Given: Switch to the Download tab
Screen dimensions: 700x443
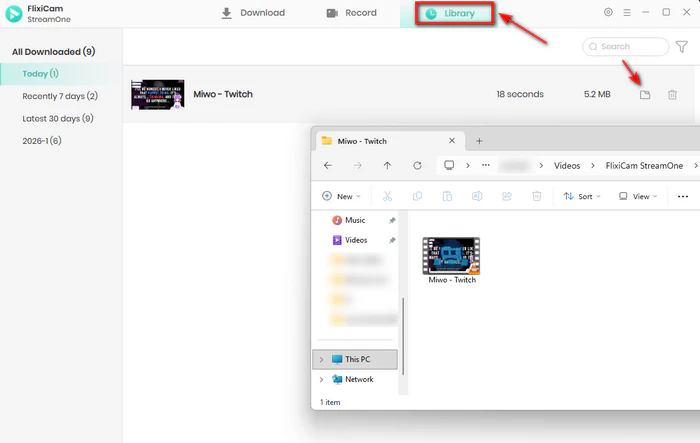Looking at the screenshot, I should point(252,13).
